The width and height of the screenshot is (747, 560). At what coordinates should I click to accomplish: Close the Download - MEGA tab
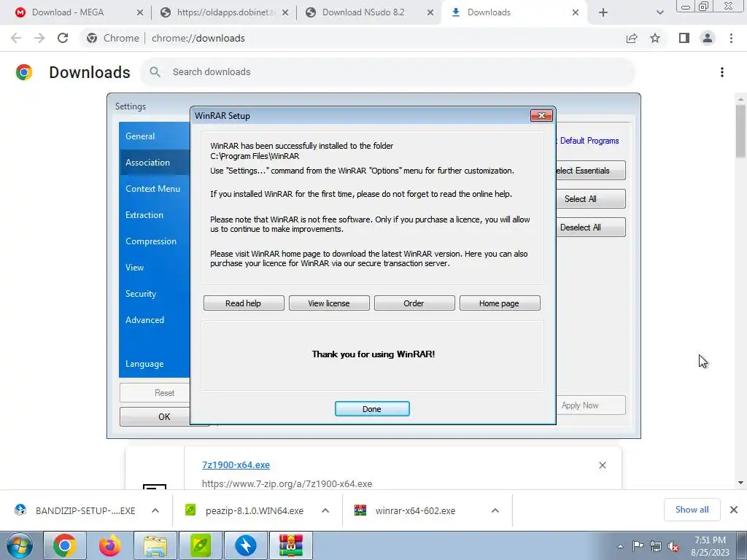pyautogui.click(x=139, y=12)
